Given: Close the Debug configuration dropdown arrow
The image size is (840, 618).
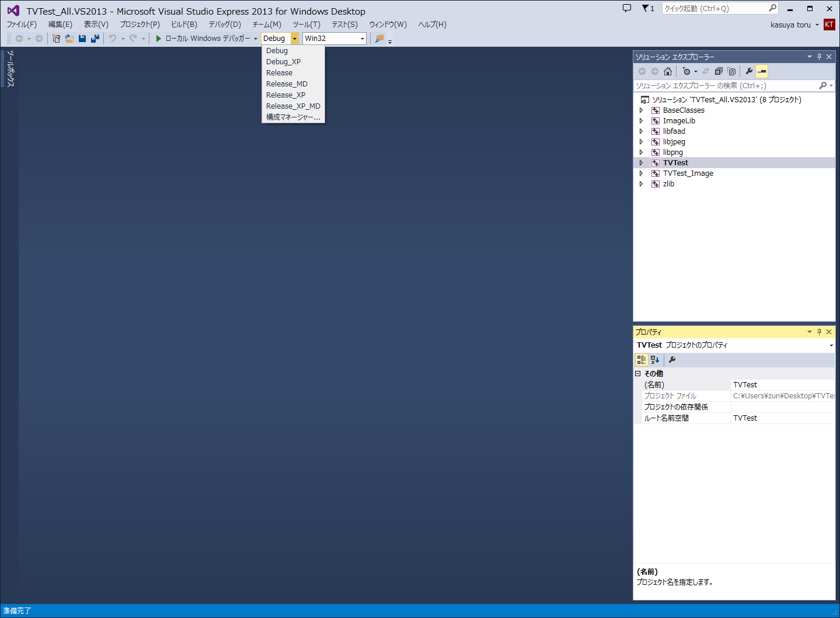Looking at the screenshot, I should (x=294, y=39).
